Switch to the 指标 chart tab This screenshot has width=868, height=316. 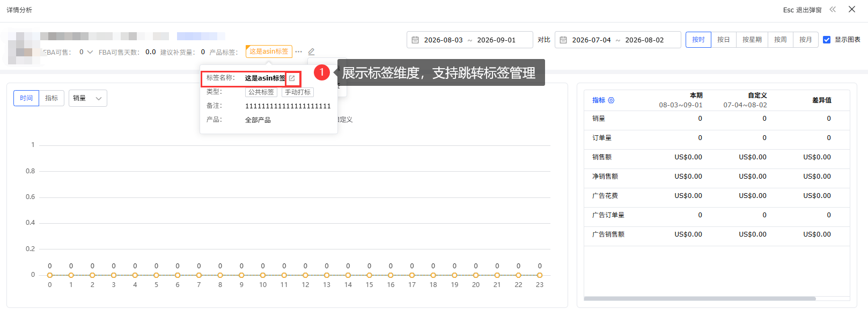(x=52, y=98)
